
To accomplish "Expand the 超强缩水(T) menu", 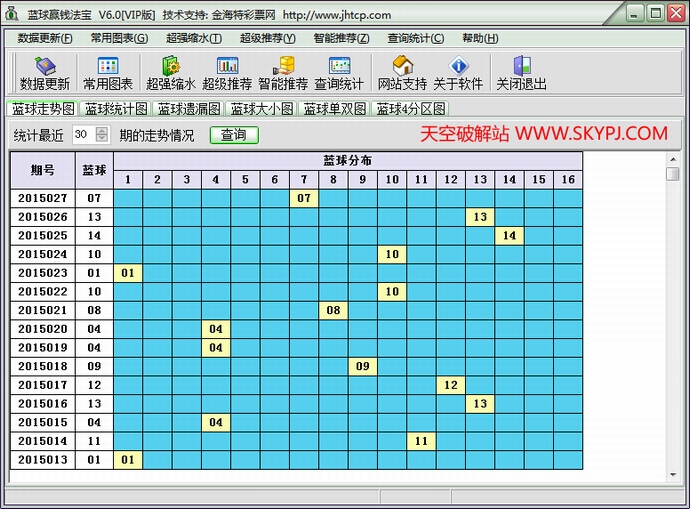I will (194, 38).
